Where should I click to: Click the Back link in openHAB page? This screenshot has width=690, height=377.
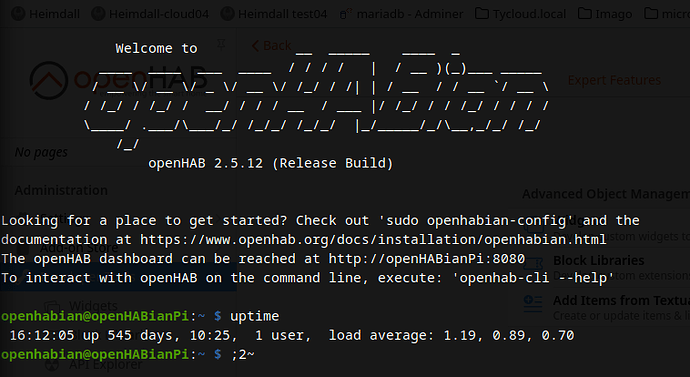tap(271, 45)
